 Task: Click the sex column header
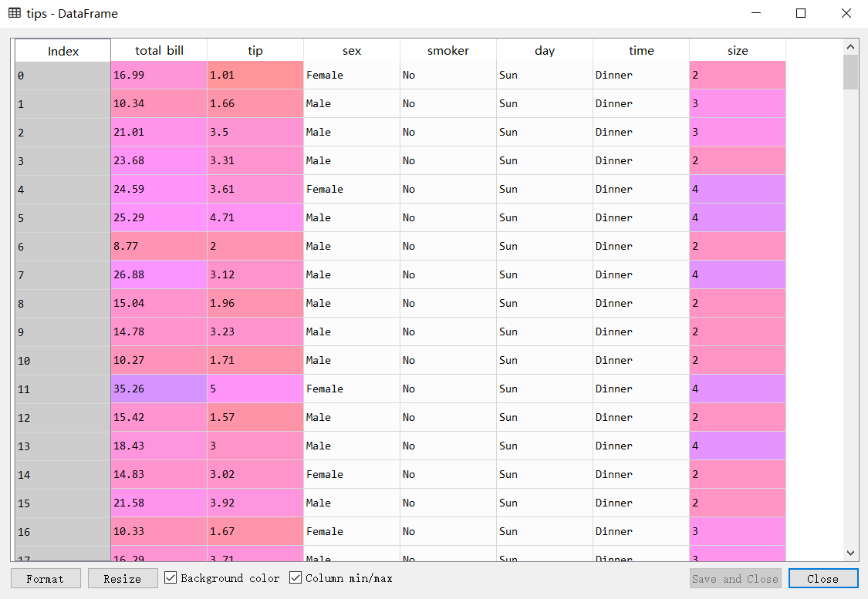click(x=352, y=50)
